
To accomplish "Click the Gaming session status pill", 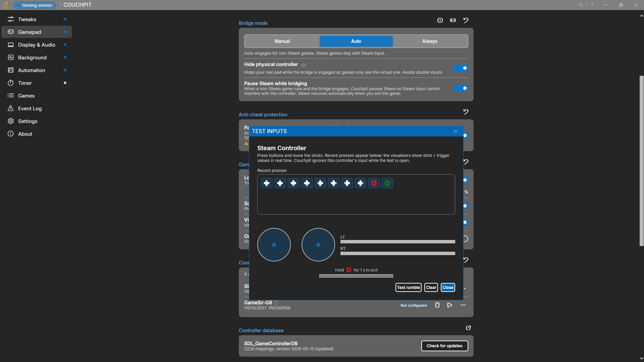I will tap(35, 5).
